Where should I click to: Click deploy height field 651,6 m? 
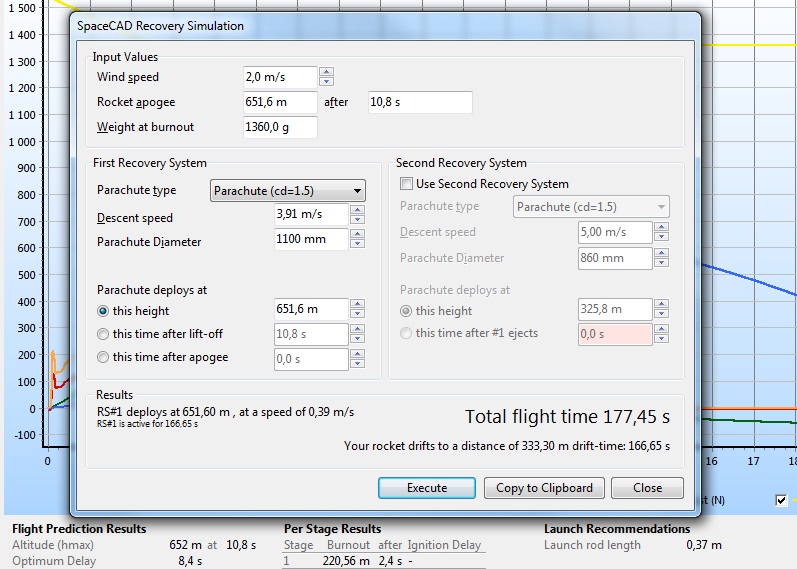[x=311, y=309]
